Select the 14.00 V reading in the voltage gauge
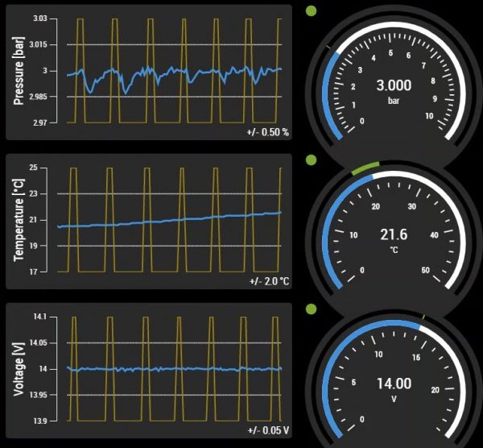The width and height of the screenshot is (483, 448). click(394, 384)
